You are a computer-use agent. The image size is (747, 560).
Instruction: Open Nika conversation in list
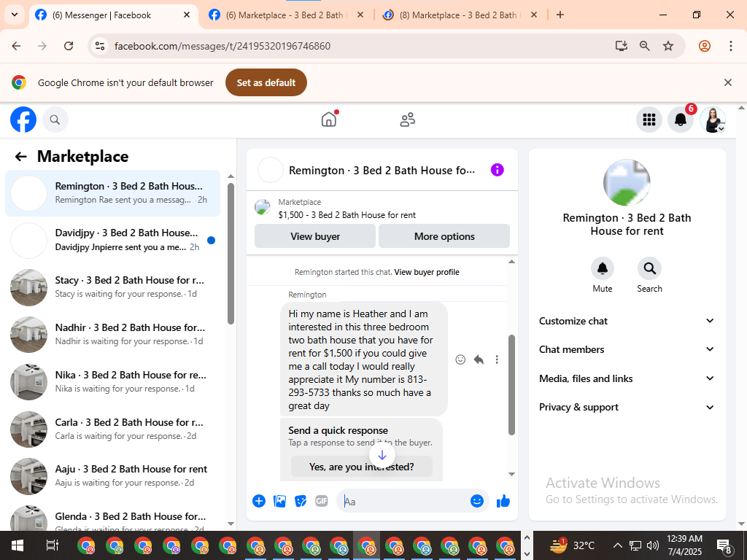coord(113,382)
